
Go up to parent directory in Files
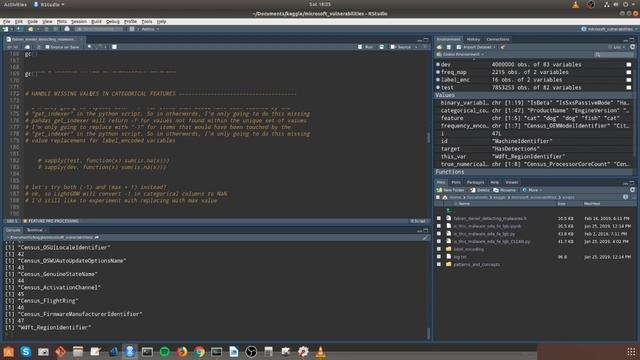pyautogui.click(x=449, y=211)
